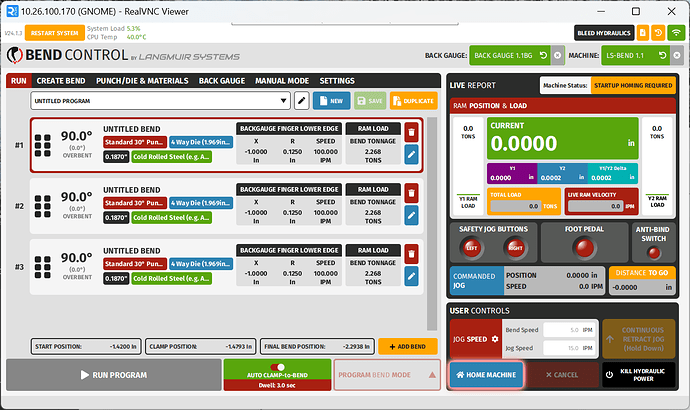The image size is (690, 410).
Task: Delete bend #1 with trash icon
Action: point(411,132)
